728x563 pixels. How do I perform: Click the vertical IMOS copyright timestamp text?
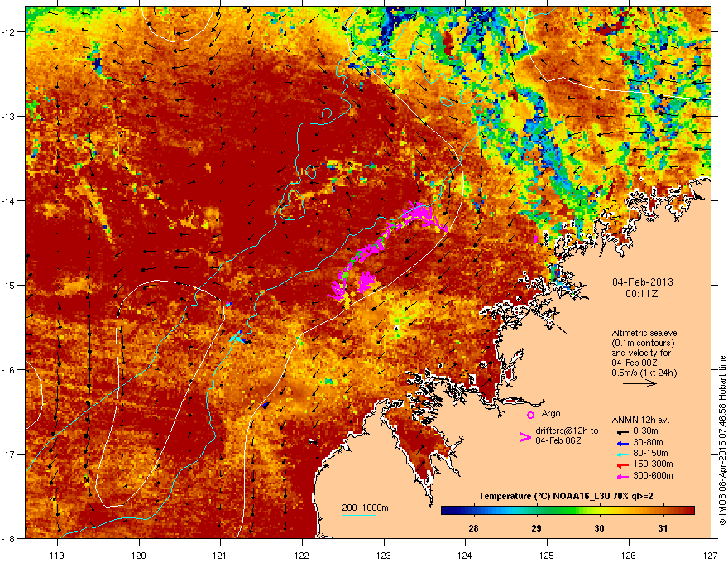(x=722, y=440)
